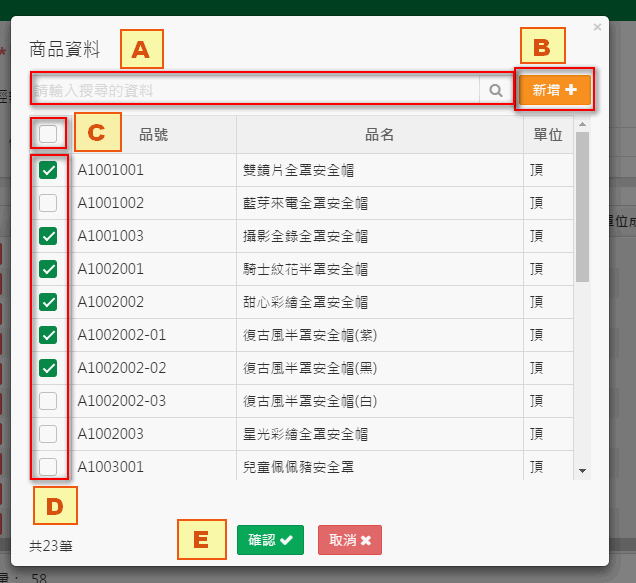Screen dimensions: 636x583
Task: Uncheck the A1002001 row checkbox
Action: [x=48, y=269]
